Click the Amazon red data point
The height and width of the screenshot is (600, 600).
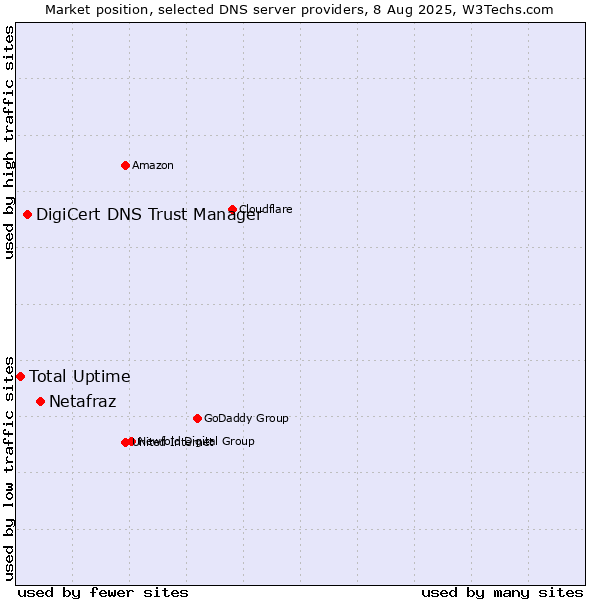125,165
